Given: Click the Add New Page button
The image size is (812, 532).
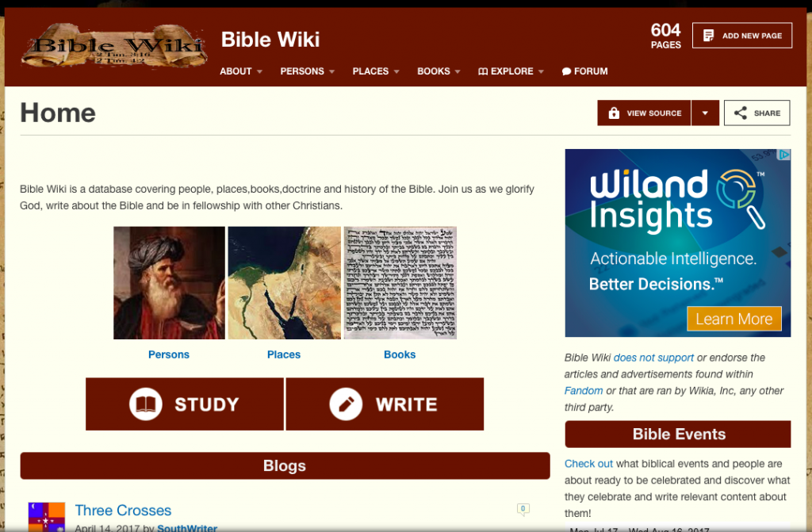Looking at the screenshot, I should [741, 36].
